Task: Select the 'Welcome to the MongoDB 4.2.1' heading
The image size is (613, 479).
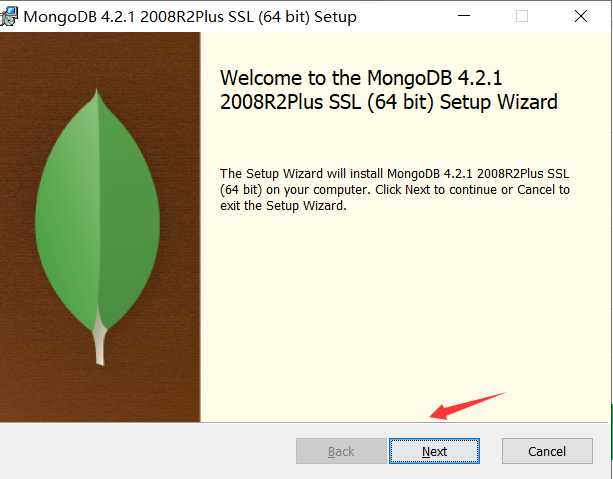Action: pos(389,90)
